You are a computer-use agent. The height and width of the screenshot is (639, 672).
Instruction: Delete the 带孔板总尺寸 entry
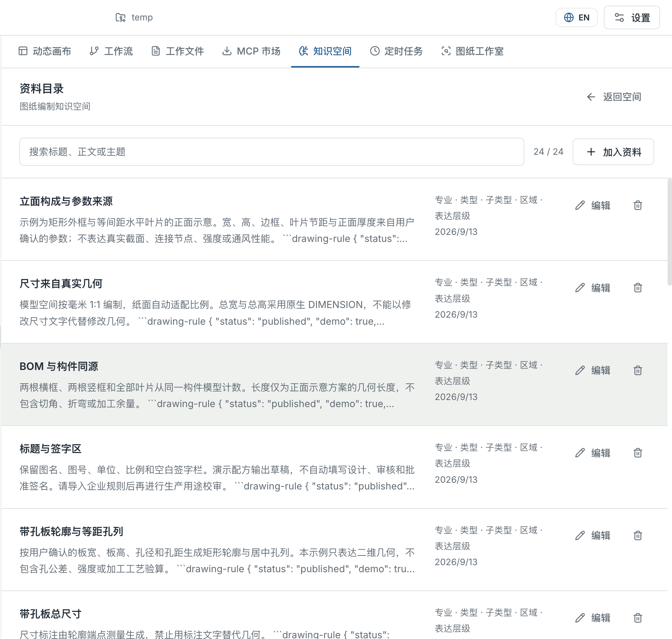(x=638, y=618)
